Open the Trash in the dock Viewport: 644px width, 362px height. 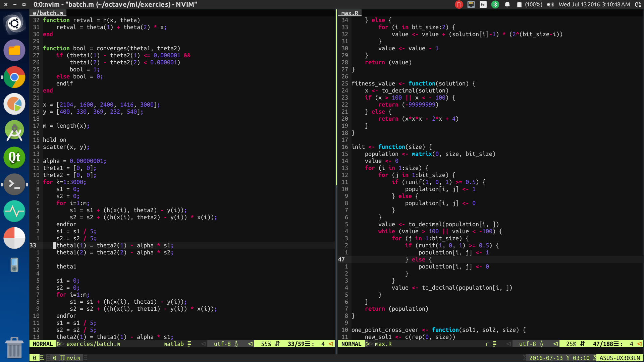point(14,348)
